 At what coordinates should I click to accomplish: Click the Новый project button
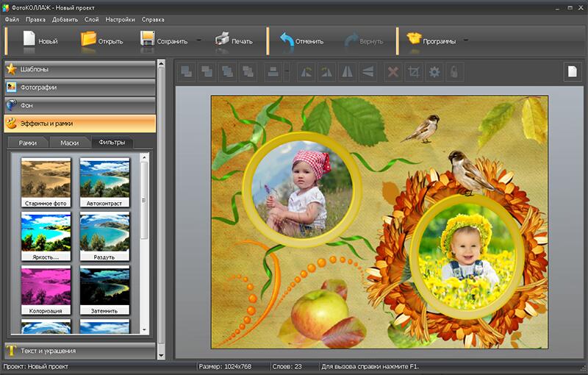point(40,40)
